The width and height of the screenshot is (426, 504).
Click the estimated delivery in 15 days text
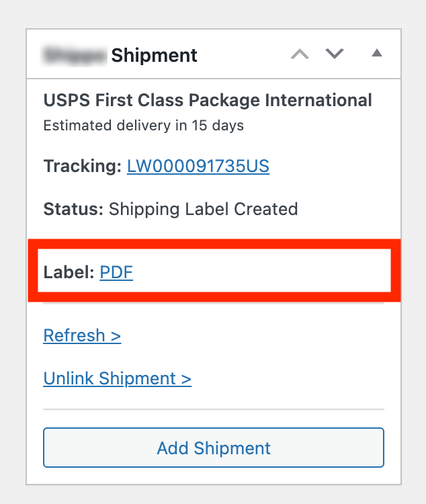[x=143, y=126]
